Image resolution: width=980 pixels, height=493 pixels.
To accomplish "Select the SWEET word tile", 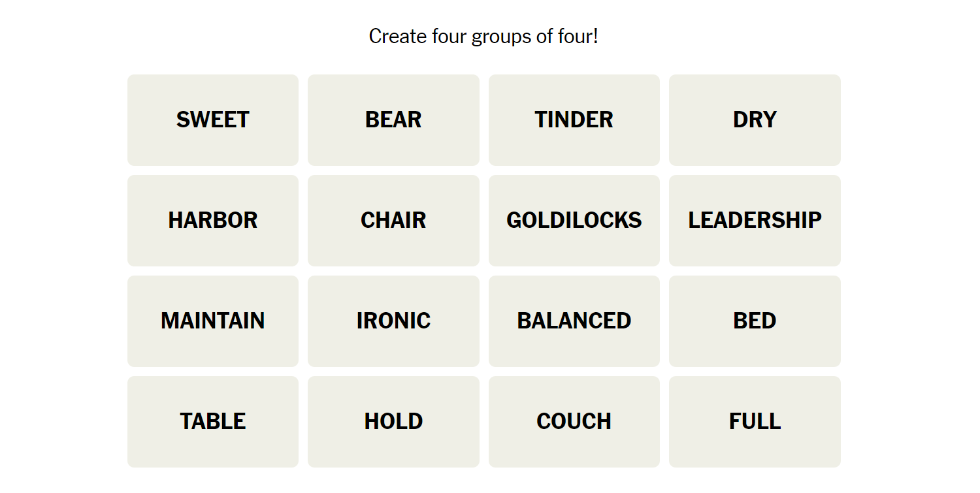I will pyautogui.click(x=213, y=120).
